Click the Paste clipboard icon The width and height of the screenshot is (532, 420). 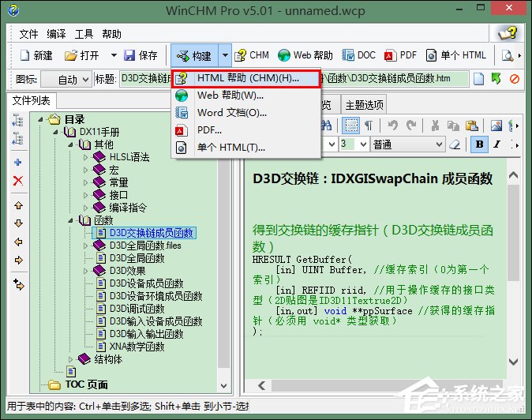click(471, 126)
